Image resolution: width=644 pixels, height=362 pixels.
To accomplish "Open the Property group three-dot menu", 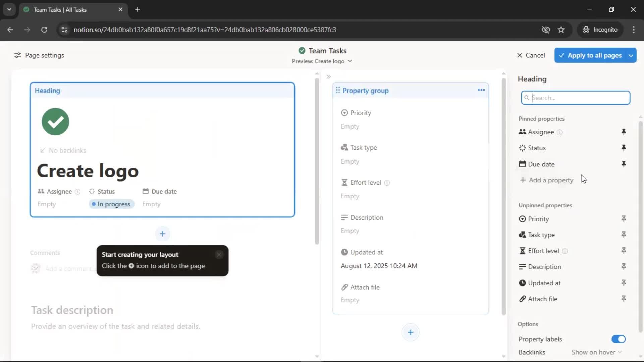I will pyautogui.click(x=481, y=90).
